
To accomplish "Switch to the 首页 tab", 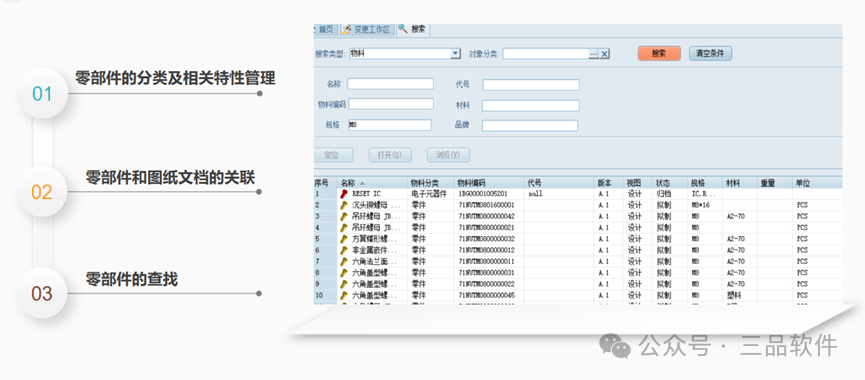I will click(325, 30).
